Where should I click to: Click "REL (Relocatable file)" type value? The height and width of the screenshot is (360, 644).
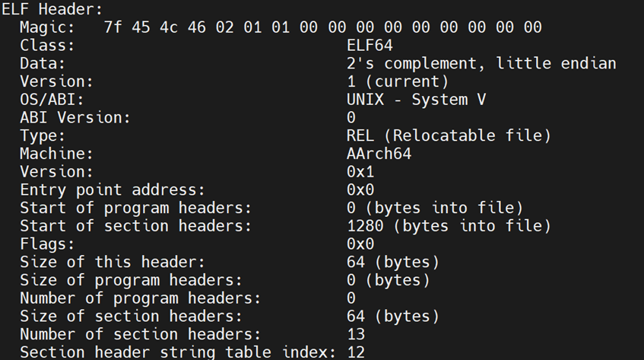(449, 135)
